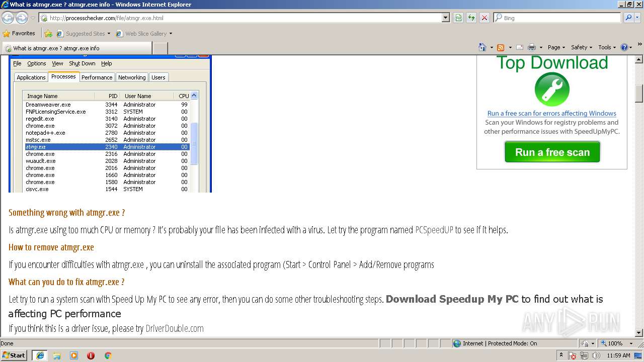Click the 11:59 AM system clock
Screen dimensions: 644x362
click(x=618, y=355)
